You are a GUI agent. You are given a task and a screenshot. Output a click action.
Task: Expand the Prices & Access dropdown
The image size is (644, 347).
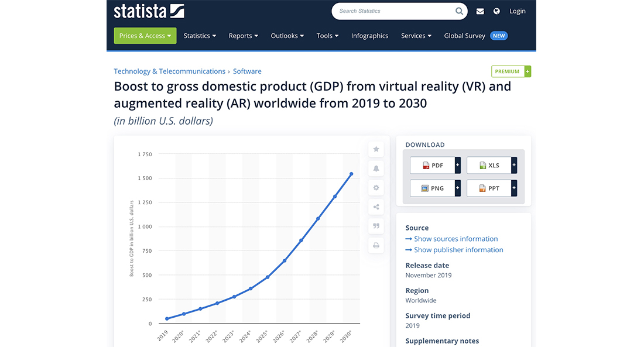click(x=145, y=36)
